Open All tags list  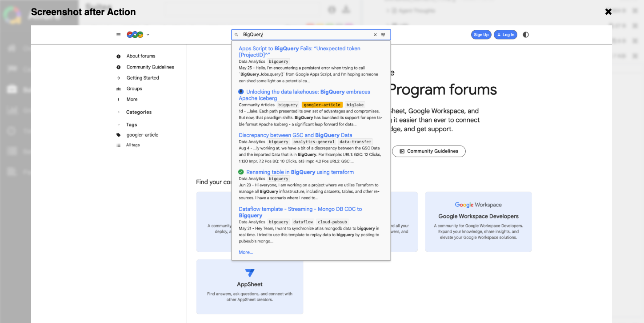tap(133, 145)
